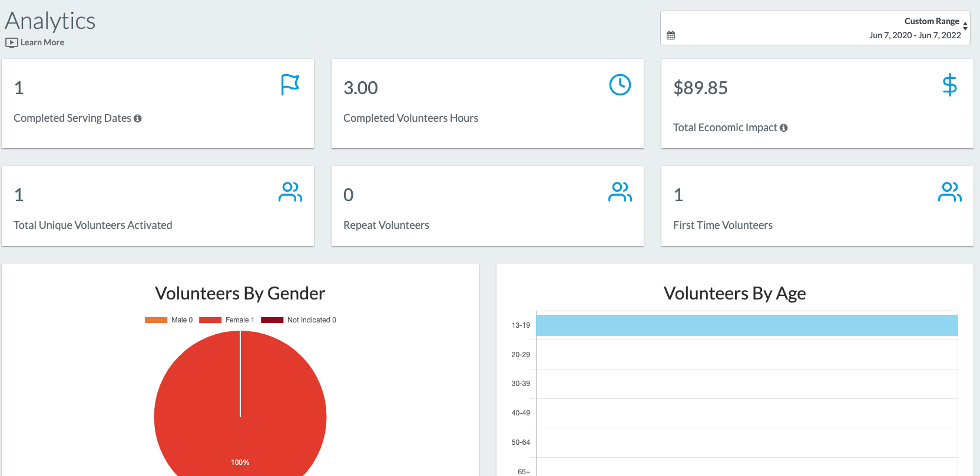Click the calendar icon in date range
Viewport: 980px width, 476px height.
[671, 35]
